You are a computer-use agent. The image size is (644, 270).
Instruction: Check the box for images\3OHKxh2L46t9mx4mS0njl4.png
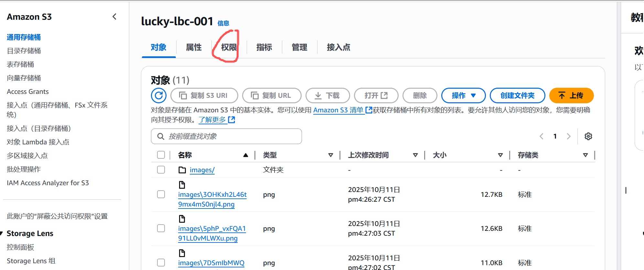161,194
